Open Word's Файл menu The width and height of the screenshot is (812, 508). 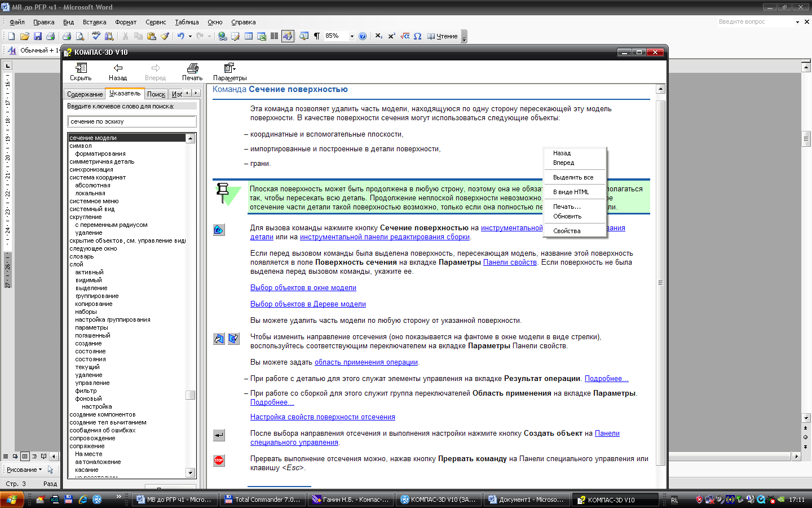click(x=17, y=22)
